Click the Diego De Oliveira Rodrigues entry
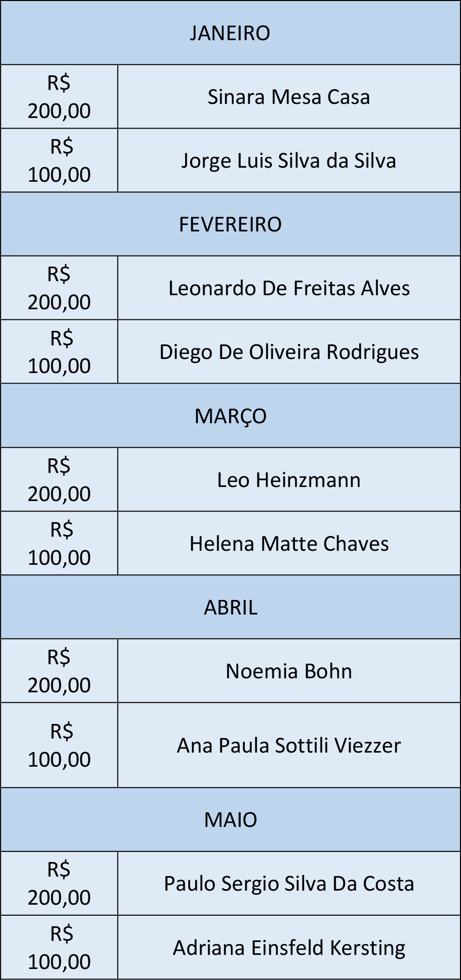461x980 pixels. coord(289,352)
